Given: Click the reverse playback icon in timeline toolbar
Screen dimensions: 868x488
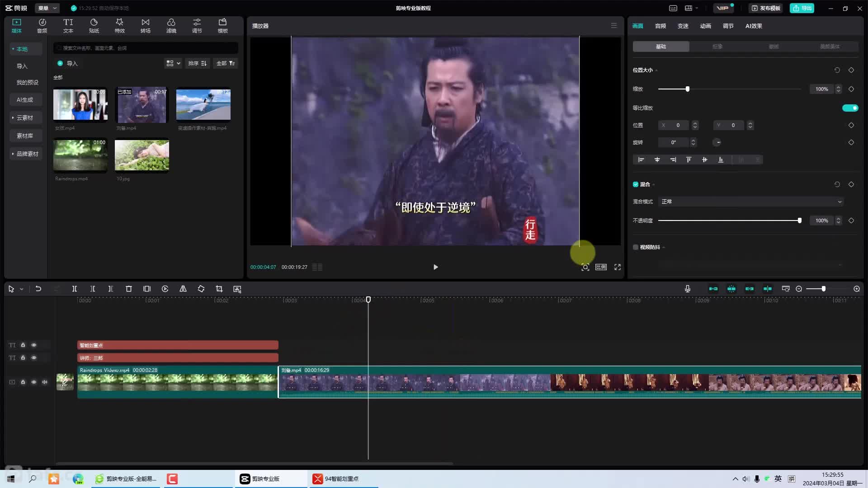Looking at the screenshot, I should 165,289.
